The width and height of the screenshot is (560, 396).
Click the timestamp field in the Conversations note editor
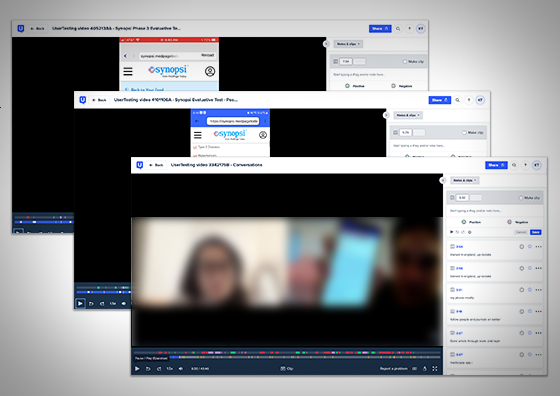coord(462,197)
